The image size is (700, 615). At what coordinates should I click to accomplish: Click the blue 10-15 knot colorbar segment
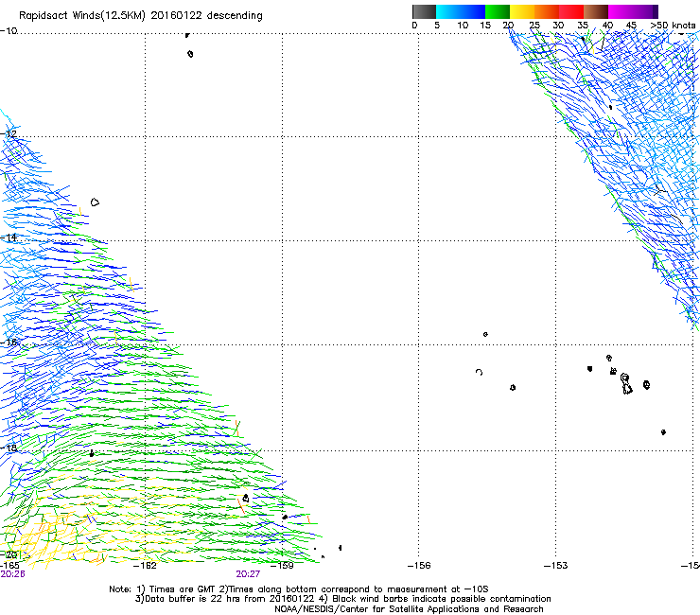click(x=473, y=11)
